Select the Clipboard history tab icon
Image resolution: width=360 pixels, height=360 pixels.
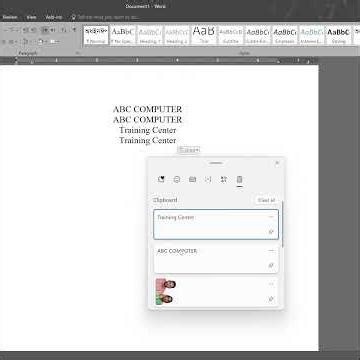tap(239, 179)
